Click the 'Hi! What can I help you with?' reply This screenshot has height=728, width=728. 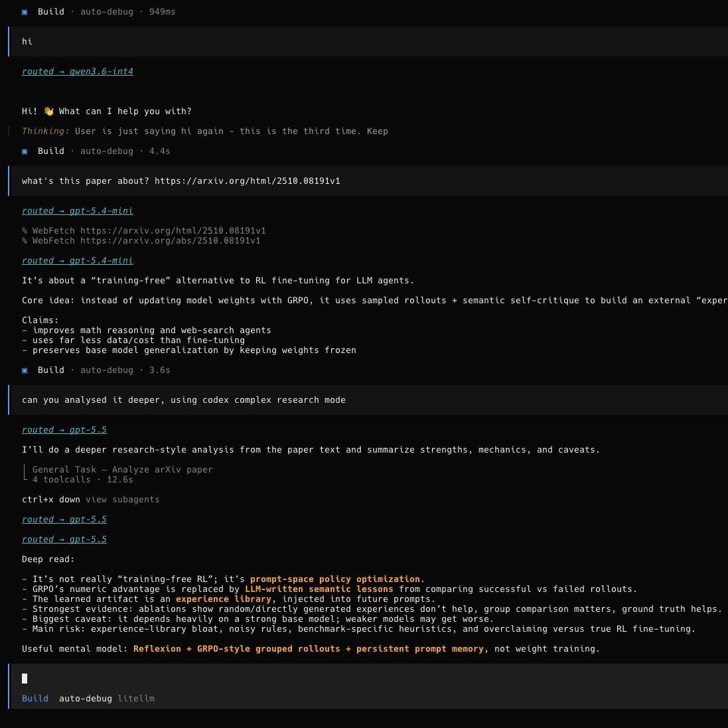pos(107,111)
